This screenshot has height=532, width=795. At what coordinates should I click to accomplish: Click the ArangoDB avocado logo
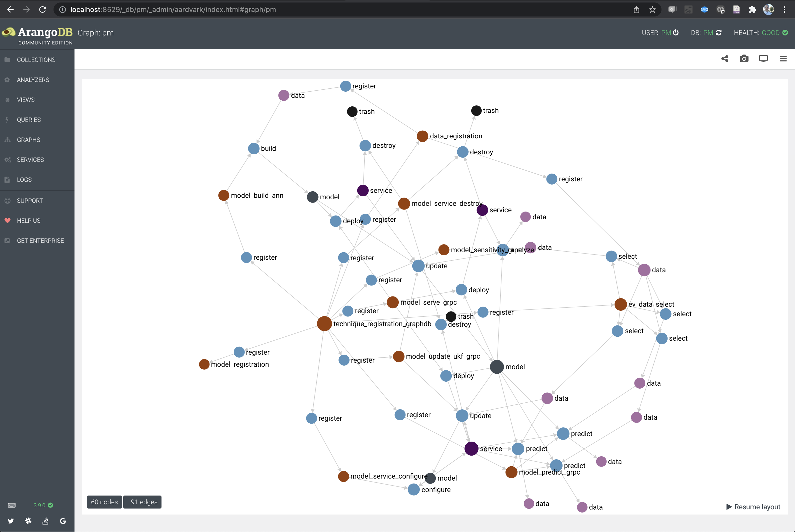[9, 32]
